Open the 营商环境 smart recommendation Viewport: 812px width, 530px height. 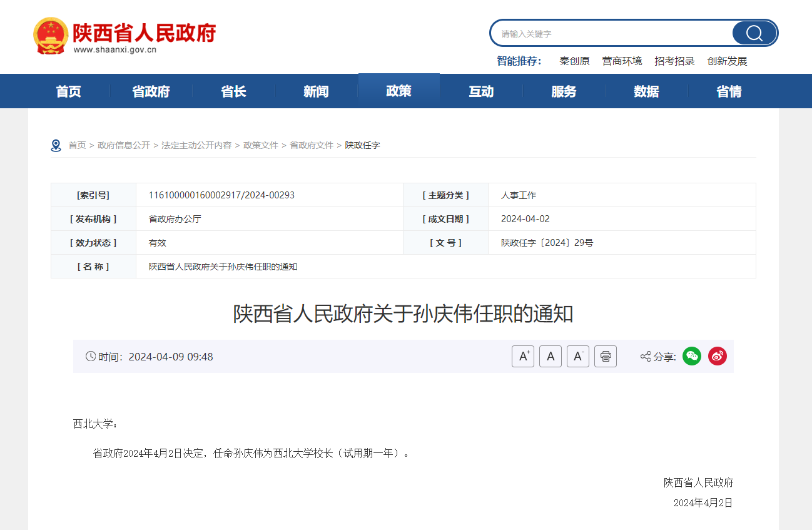(622, 61)
